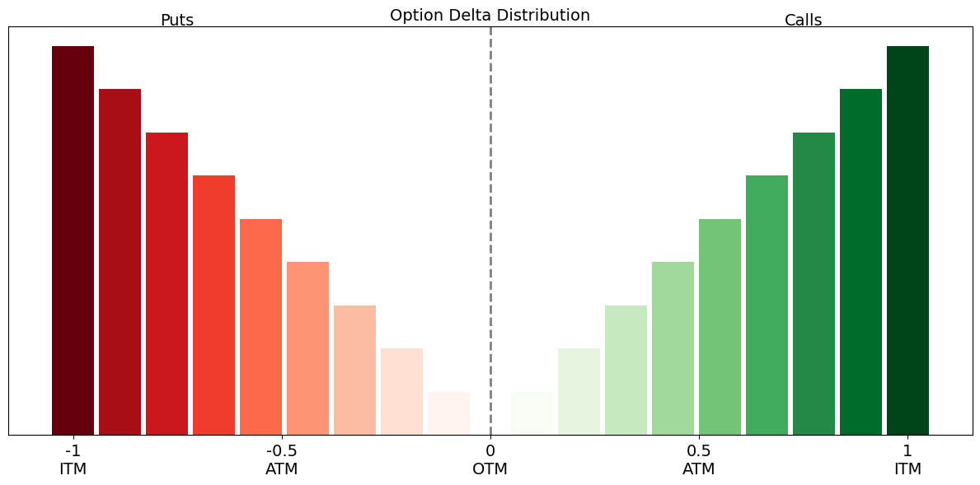This screenshot has width=980, height=485.
Task: Select the third-tallest green call bar
Action: 814,283
